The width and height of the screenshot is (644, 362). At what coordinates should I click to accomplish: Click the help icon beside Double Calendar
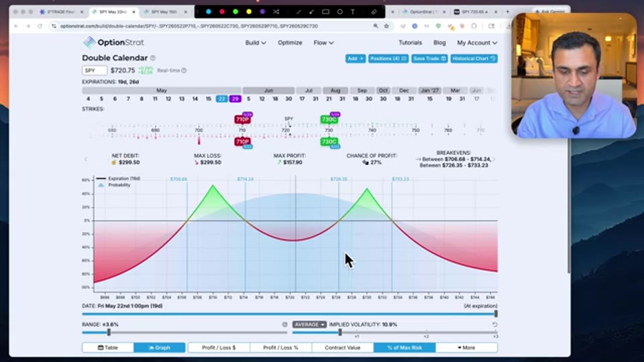click(x=153, y=58)
